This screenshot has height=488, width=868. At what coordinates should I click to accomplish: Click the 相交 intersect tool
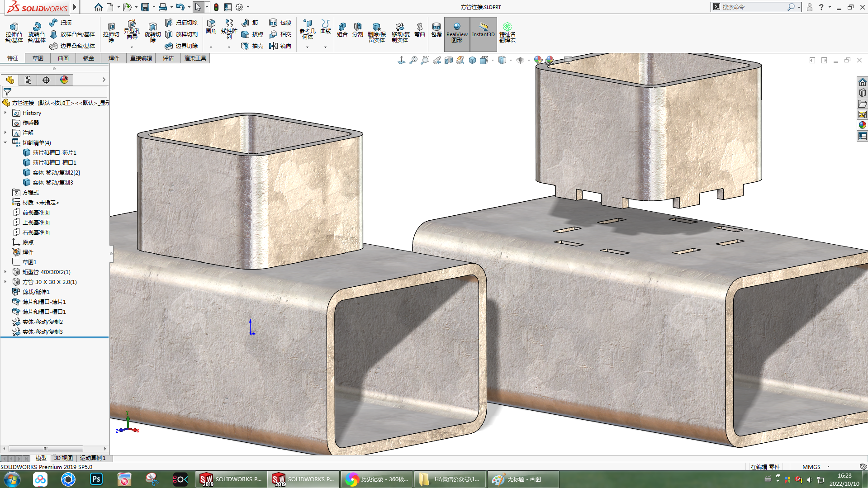(280, 34)
